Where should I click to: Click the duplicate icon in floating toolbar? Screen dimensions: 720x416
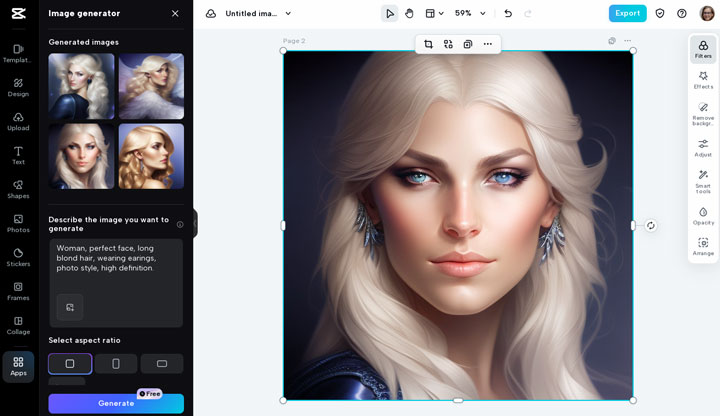pyautogui.click(x=468, y=44)
